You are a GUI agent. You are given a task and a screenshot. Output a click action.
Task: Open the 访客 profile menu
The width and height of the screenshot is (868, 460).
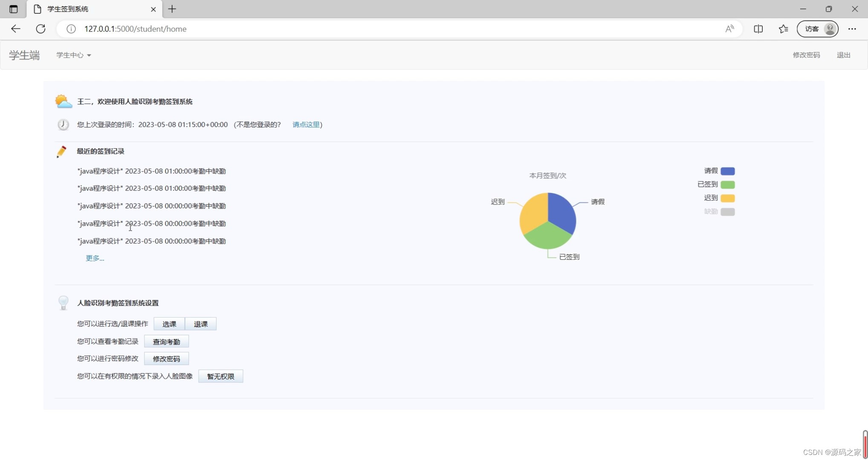(x=817, y=29)
